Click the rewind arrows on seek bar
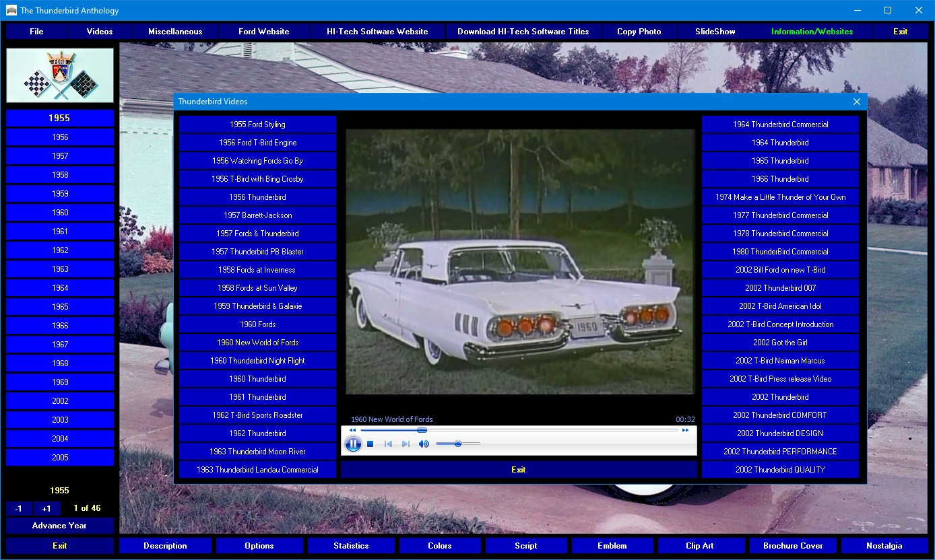The height and width of the screenshot is (560, 935). 352,429
